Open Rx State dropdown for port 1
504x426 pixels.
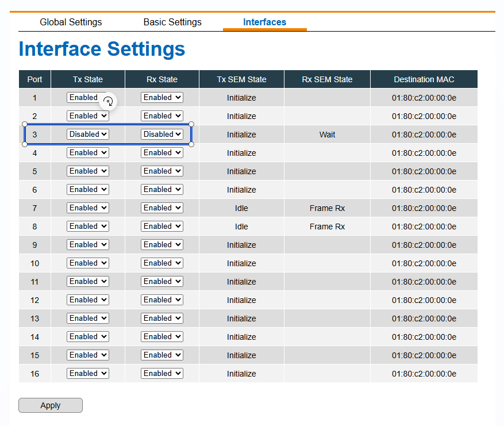[x=162, y=97]
